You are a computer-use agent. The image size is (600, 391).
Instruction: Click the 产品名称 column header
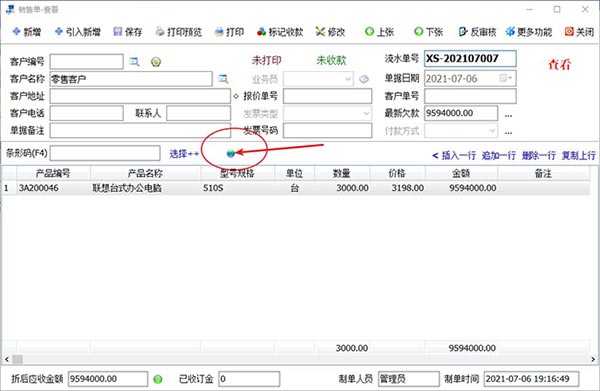tap(145, 174)
